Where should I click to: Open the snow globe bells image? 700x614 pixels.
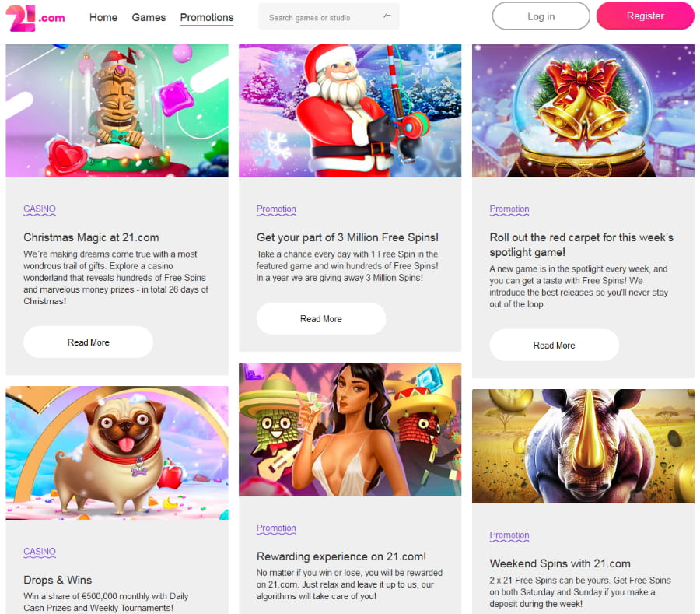[x=583, y=111]
